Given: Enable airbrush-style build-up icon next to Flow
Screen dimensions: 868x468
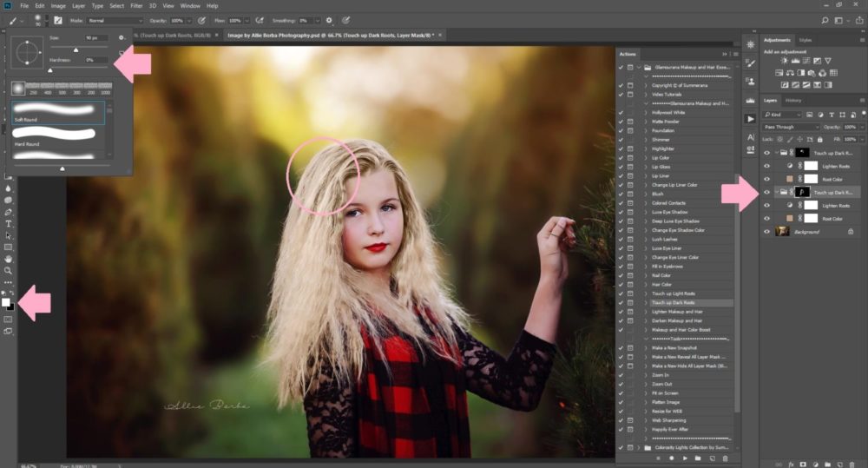Looking at the screenshot, I should click(x=259, y=21).
